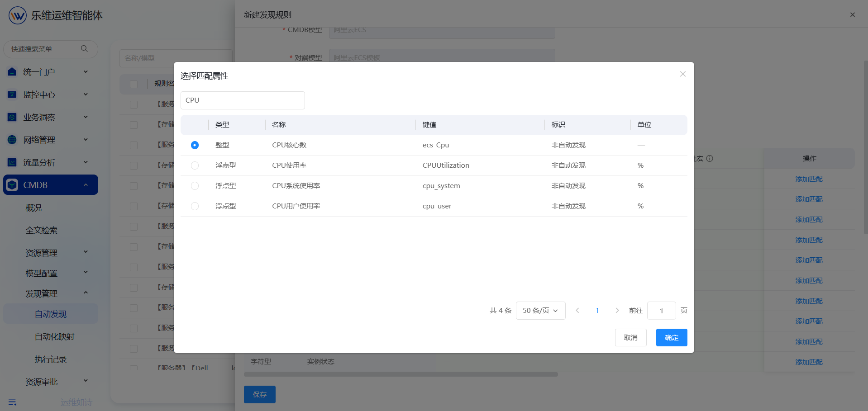Select the CPU使用率 radio button
Screen dimensions: 868x411
195,165
